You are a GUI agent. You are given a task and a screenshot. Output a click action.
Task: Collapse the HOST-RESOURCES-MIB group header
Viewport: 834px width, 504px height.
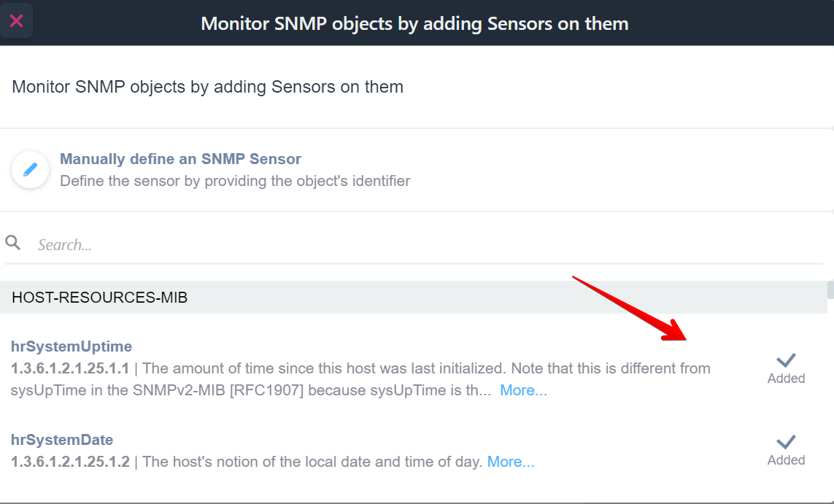click(100, 298)
